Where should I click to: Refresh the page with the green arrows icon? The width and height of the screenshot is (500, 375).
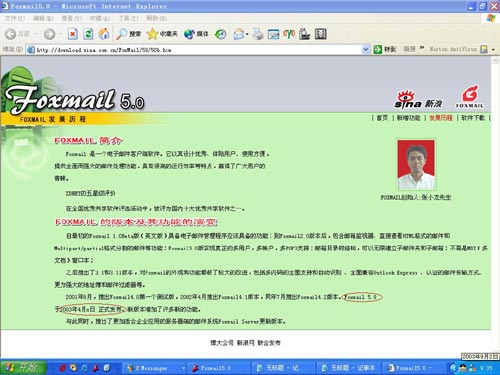click(88, 34)
